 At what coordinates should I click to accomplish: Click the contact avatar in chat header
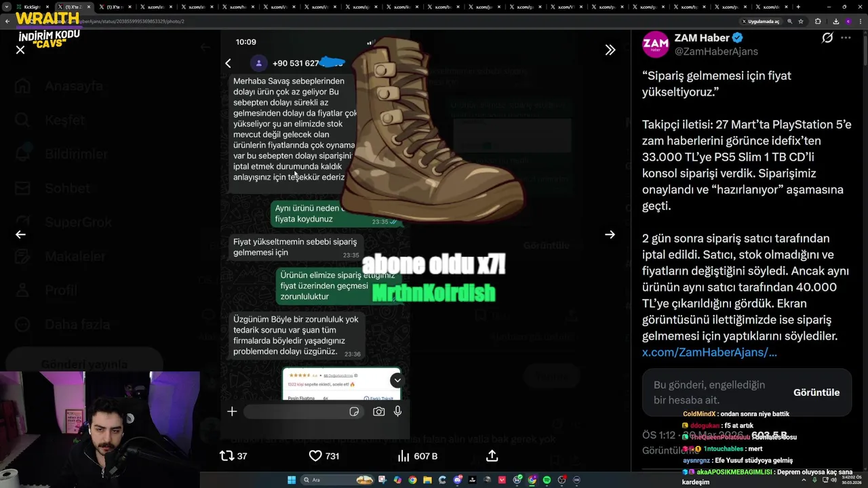pyautogui.click(x=258, y=63)
